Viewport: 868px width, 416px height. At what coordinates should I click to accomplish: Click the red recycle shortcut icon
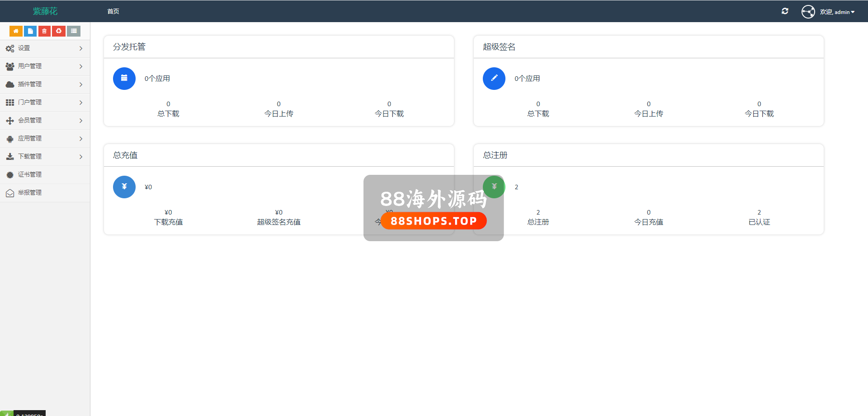click(59, 31)
